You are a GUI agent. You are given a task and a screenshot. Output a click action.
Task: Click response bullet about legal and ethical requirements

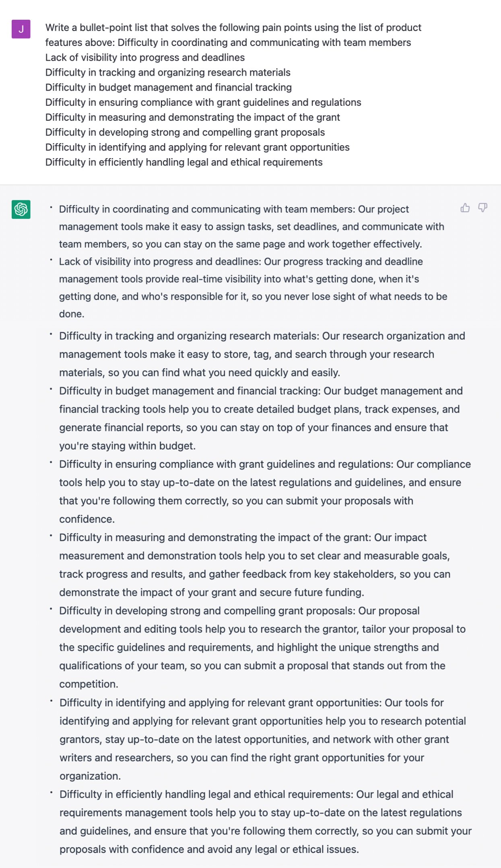(266, 822)
